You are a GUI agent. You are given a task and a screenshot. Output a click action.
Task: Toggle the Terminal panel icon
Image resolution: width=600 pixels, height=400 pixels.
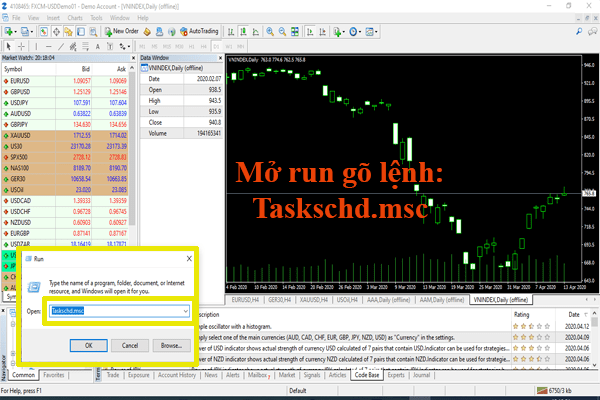[x=81, y=32]
